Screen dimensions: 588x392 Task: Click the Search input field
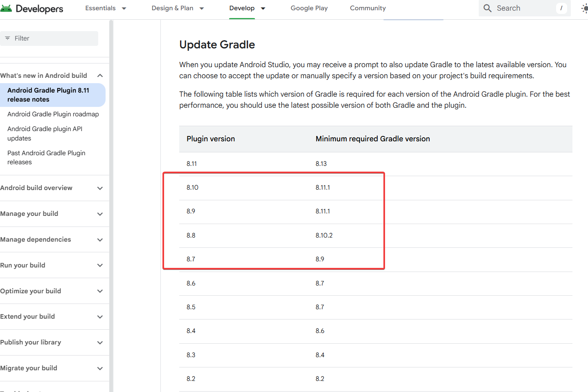tap(525, 8)
